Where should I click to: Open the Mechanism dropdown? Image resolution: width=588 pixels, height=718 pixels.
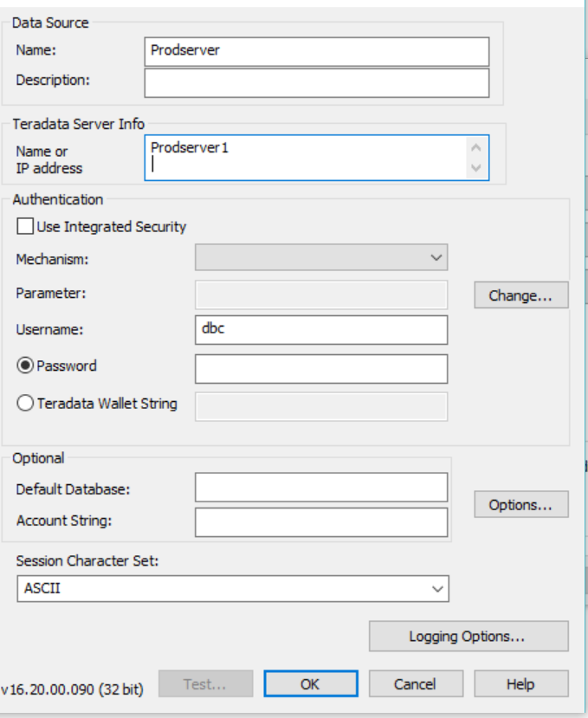pyautogui.click(x=321, y=257)
